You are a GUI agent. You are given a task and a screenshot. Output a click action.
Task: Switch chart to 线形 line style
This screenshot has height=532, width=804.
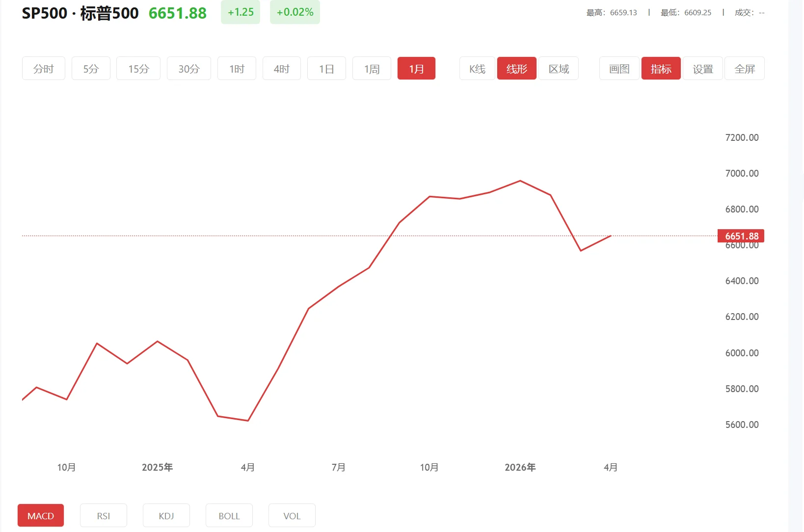(516, 68)
